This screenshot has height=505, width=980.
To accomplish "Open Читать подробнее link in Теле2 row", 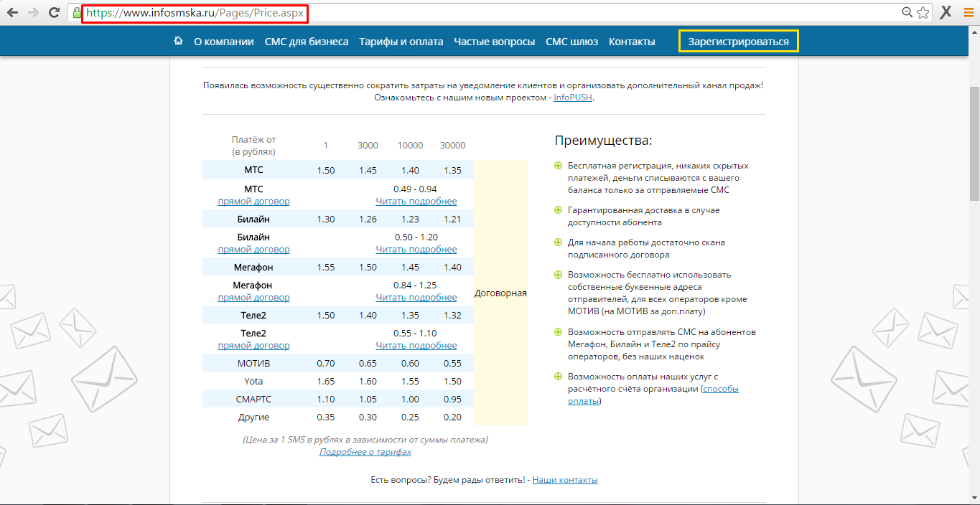I will point(416,346).
